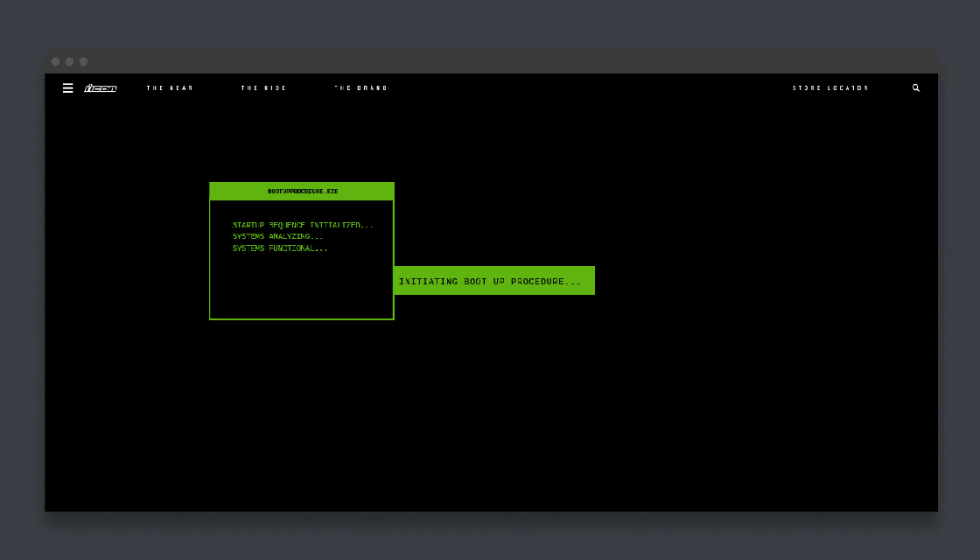Open the hamburger menu icon

point(67,88)
